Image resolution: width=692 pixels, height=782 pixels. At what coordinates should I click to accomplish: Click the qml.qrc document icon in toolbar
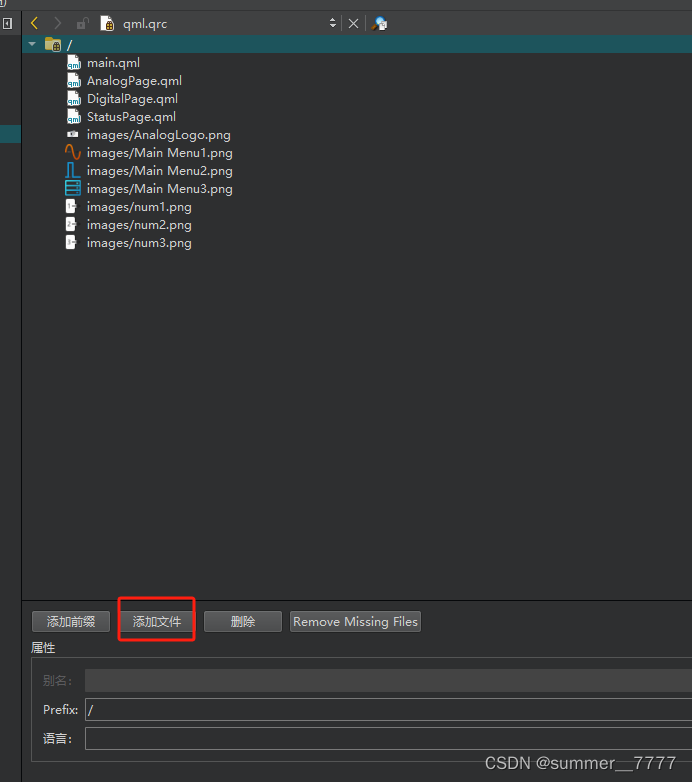coord(107,23)
